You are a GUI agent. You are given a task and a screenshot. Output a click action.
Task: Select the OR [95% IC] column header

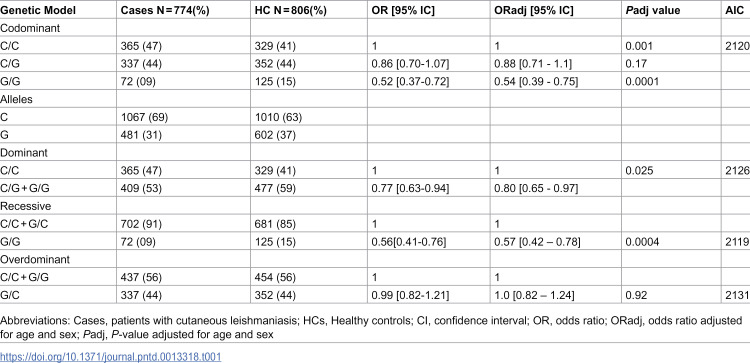[402, 10]
